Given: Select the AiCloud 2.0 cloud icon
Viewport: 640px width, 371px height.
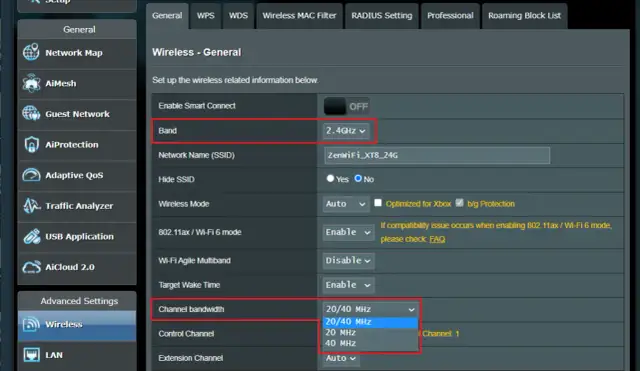Looking at the screenshot, I should coord(31,267).
